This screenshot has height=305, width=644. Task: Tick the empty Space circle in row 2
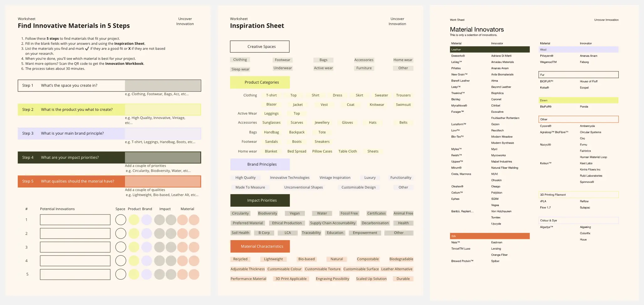(x=121, y=233)
